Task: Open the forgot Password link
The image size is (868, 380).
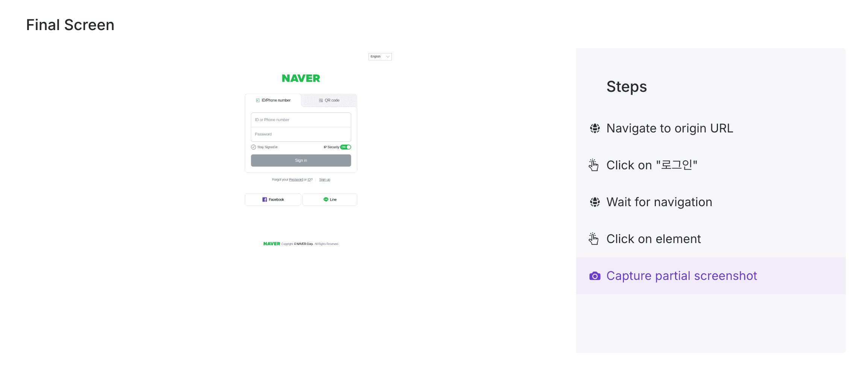Action: (x=296, y=180)
